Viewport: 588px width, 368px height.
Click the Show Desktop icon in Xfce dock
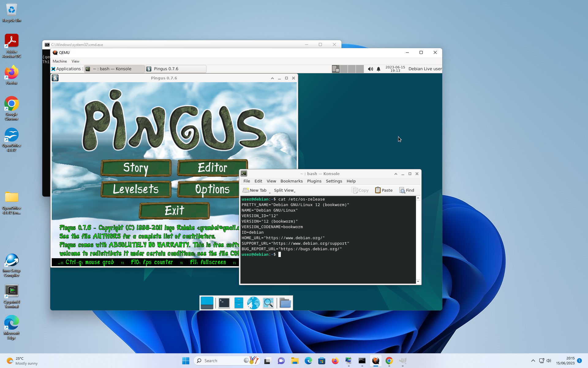point(207,303)
